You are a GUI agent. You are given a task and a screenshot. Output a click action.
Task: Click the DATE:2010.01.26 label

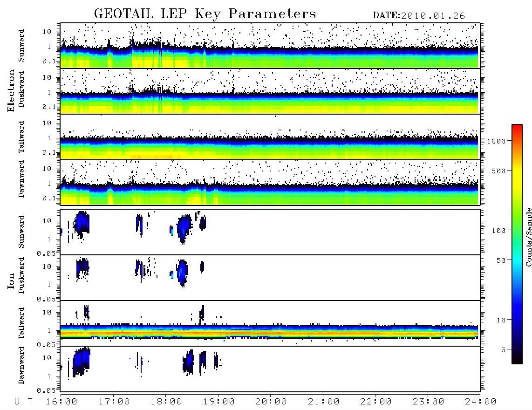point(419,16)
